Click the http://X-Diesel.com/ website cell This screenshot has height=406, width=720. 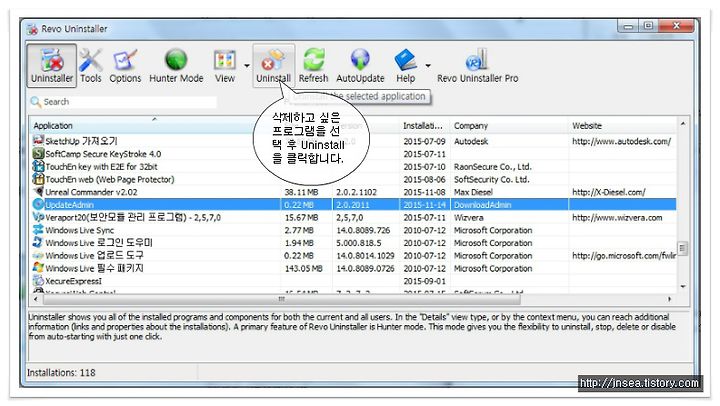point(608,192)
